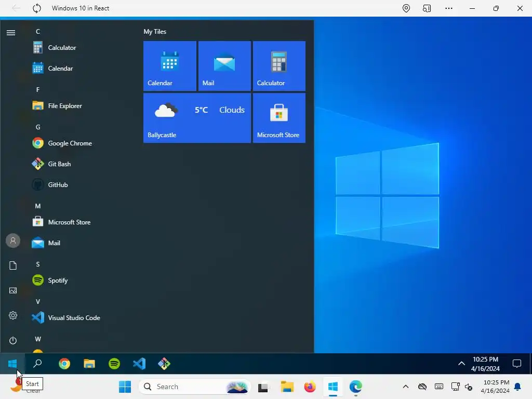Click the Calculator tile in My Tiles
This screenshot has width=532, height=399.
[279, 66]
